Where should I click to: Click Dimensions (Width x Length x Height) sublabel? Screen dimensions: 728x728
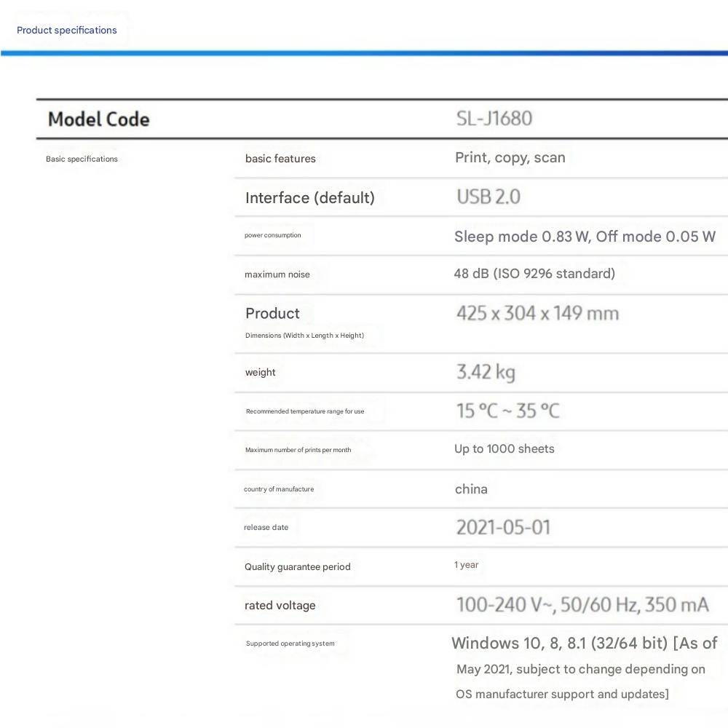click(x=304, y=335)
